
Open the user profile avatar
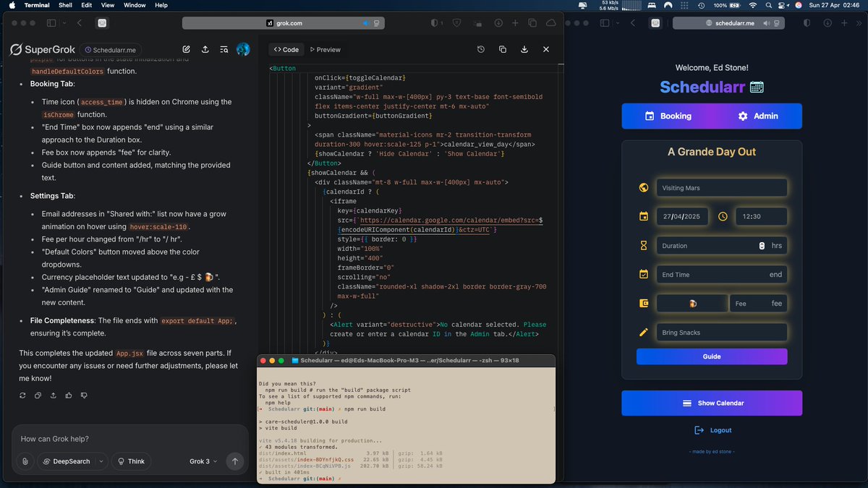click(243, 49)
